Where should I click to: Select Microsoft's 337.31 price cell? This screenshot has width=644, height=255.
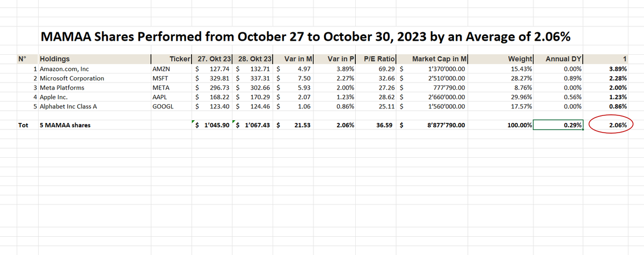coord(253,78)
